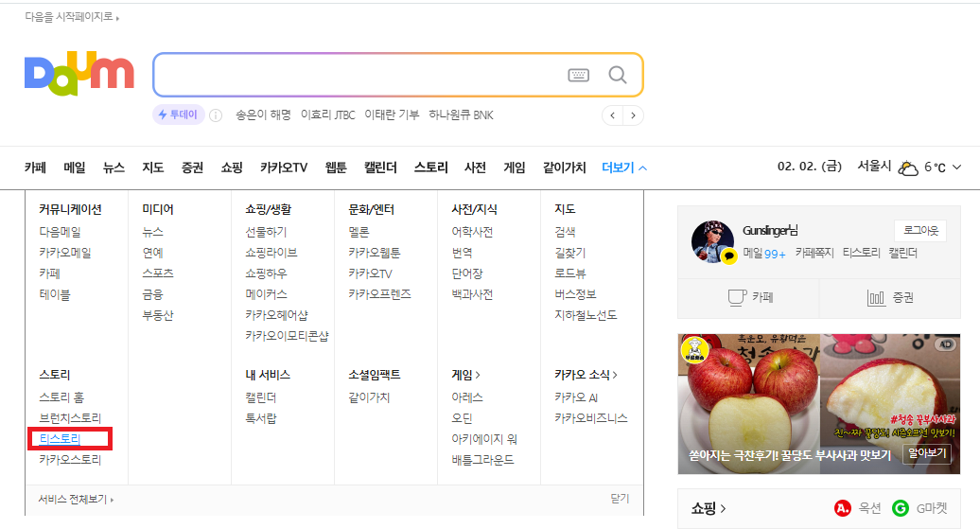The image size is (980, 529).
Task: Open the 카카오 소식 category heading
Action: 586,375
